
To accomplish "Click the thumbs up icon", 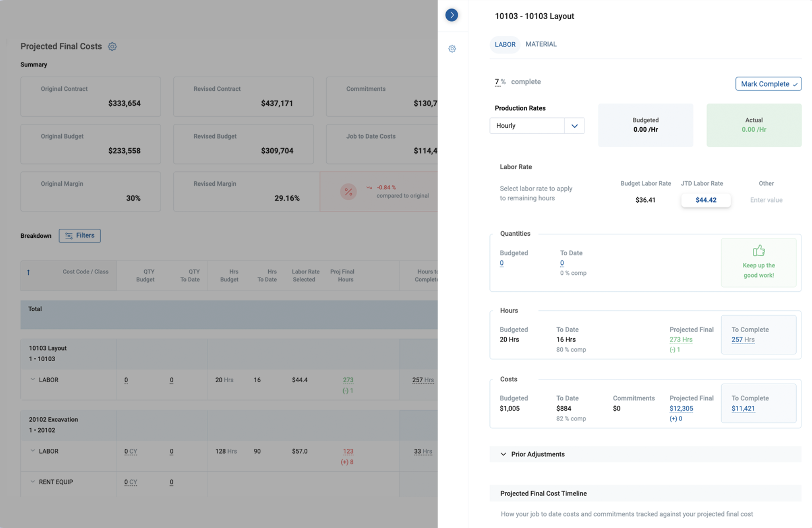I will coord(759,250).
